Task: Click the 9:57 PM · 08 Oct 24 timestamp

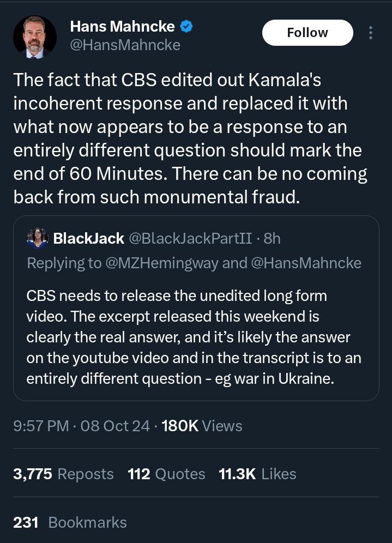Action: (x=81, y=425)
